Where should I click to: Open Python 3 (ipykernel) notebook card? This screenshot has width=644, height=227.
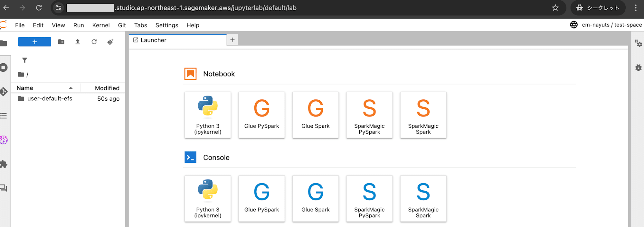[208, 115]
